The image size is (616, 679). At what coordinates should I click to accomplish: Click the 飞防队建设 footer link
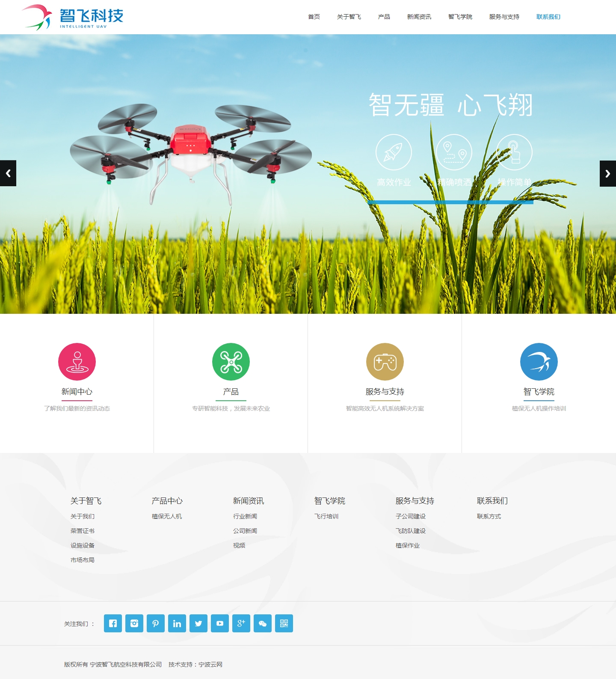pyautogui.click(x=411, y=531)
